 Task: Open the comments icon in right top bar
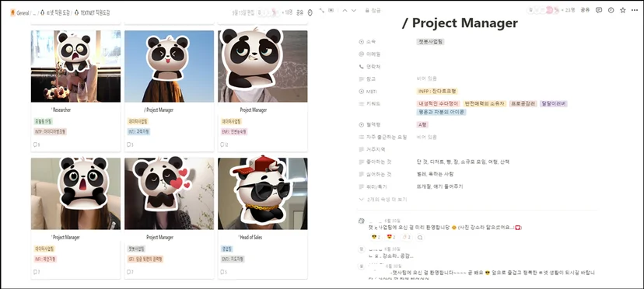tap(599, 10)
